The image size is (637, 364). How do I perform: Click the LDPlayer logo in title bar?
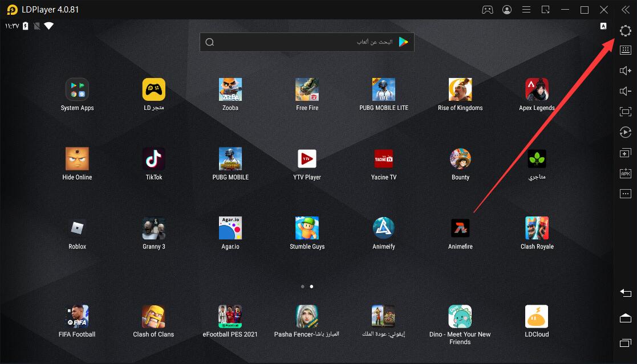tap(12, 10)
